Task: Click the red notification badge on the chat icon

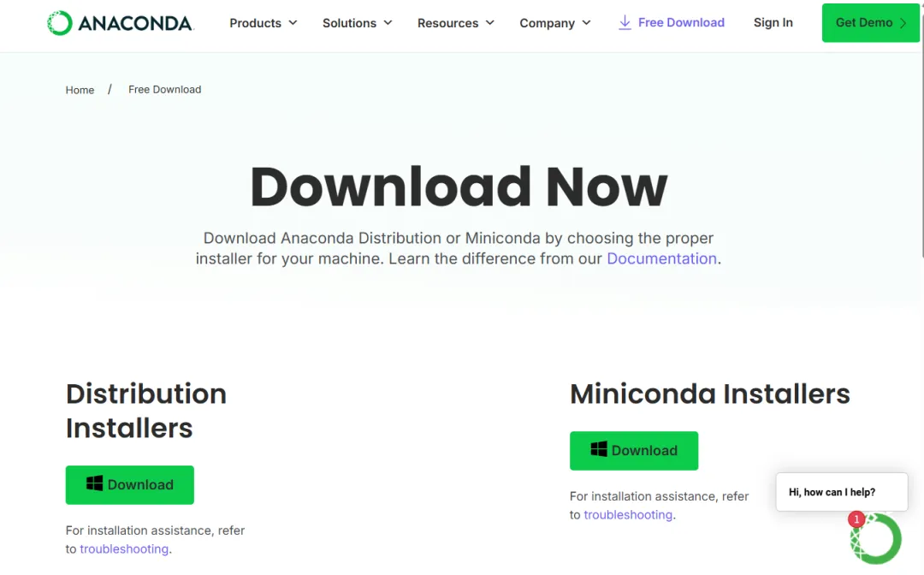Action: (x=856, y=519)
